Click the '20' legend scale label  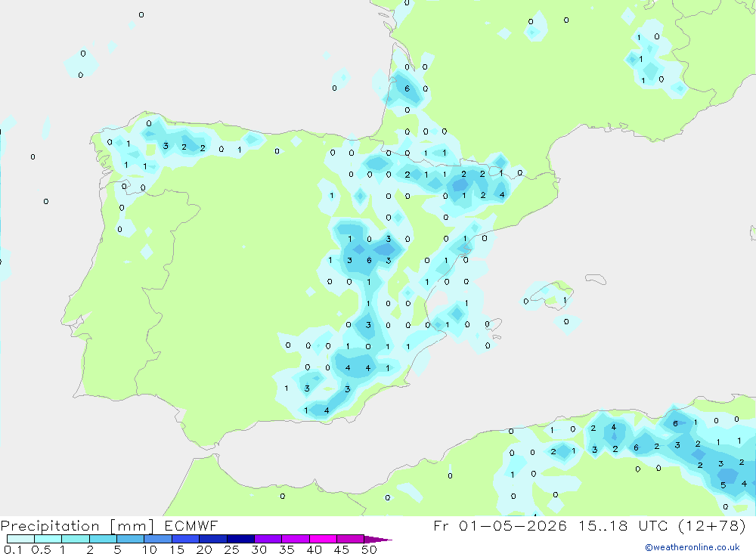(x=204, y=549)
